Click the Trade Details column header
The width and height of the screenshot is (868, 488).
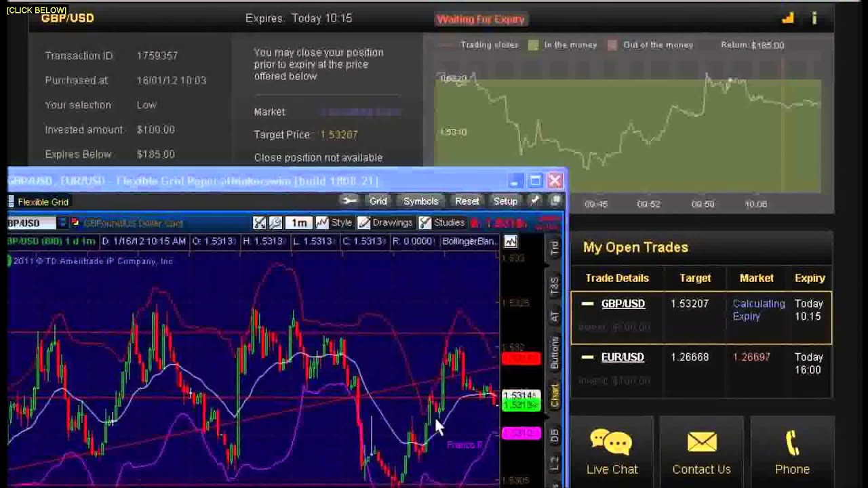click(x=617, y=278)
